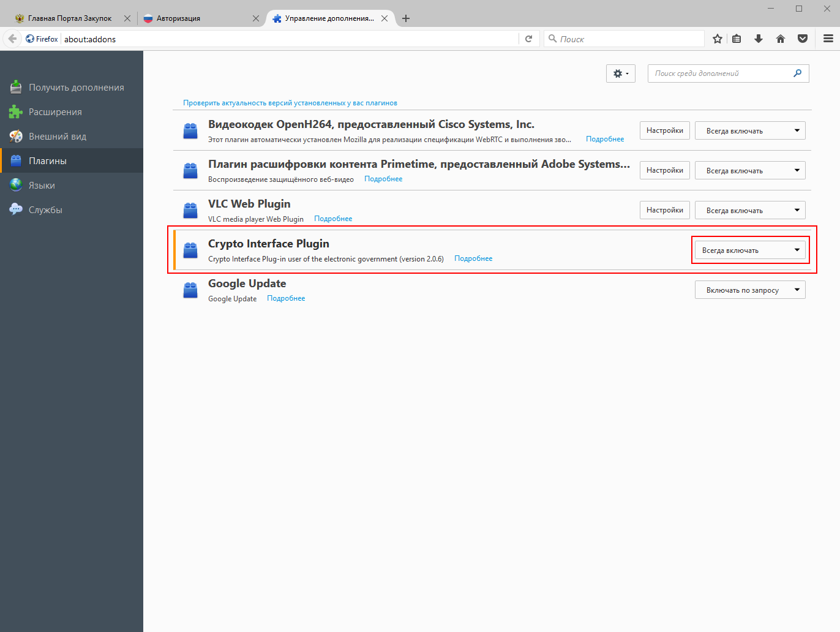Reload the current page
The image size is (840, 632).
[529, 39]
